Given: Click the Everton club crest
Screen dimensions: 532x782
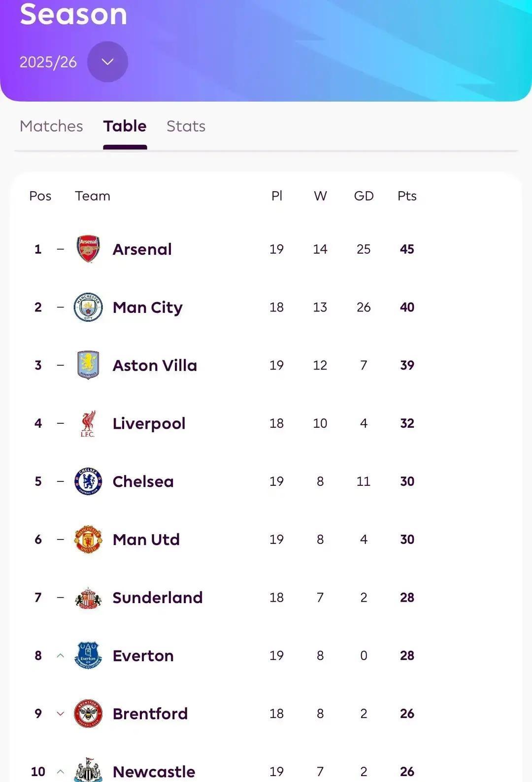Looking at the screenshot, I should coord(88,655).
